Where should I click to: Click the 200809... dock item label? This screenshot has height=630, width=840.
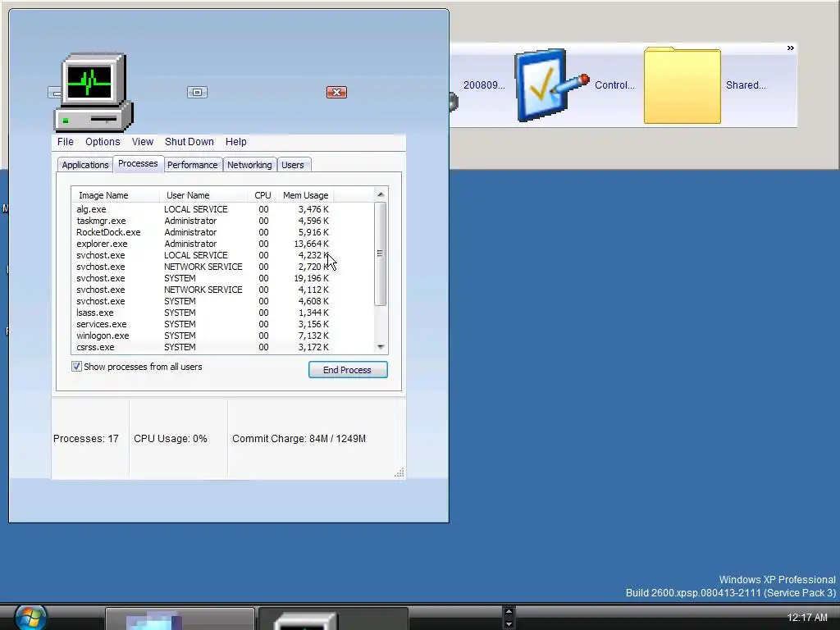pyautogui.click(x=484, y=85)
